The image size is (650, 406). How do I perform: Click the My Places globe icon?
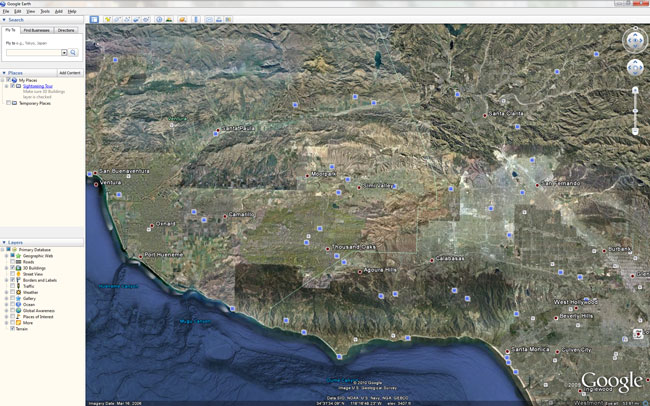[x=15, y=80]
